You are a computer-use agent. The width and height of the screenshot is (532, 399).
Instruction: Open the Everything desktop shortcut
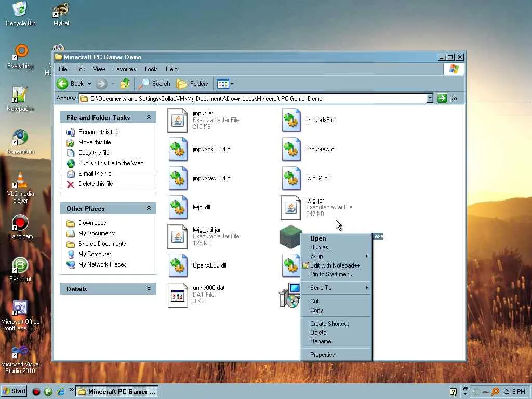20,57
